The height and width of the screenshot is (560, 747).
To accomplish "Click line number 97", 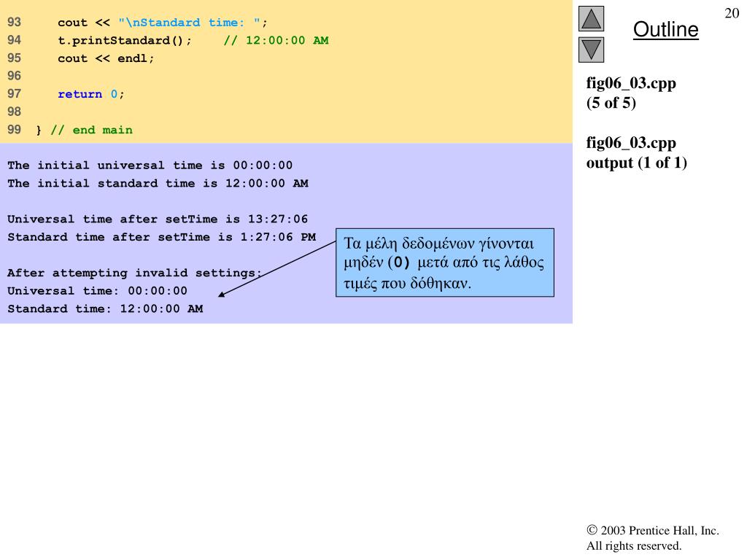I will click(x=15, y=94).
